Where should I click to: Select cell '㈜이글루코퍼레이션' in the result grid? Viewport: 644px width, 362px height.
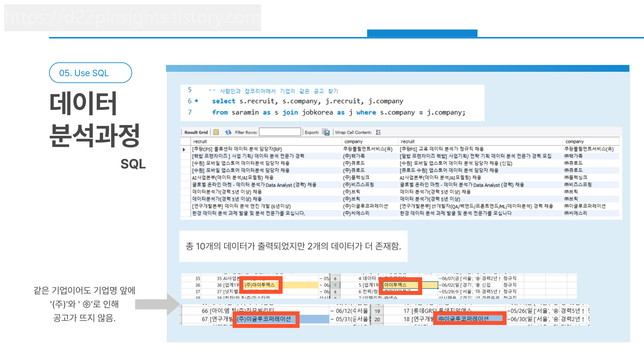(585, 206)
